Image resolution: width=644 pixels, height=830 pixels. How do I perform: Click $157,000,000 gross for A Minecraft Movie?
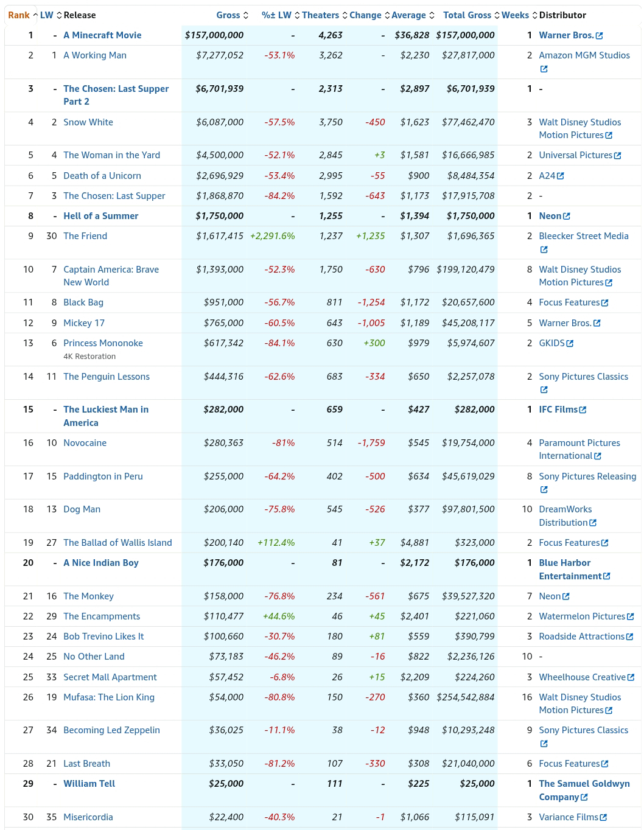click(x=214, y=35)
